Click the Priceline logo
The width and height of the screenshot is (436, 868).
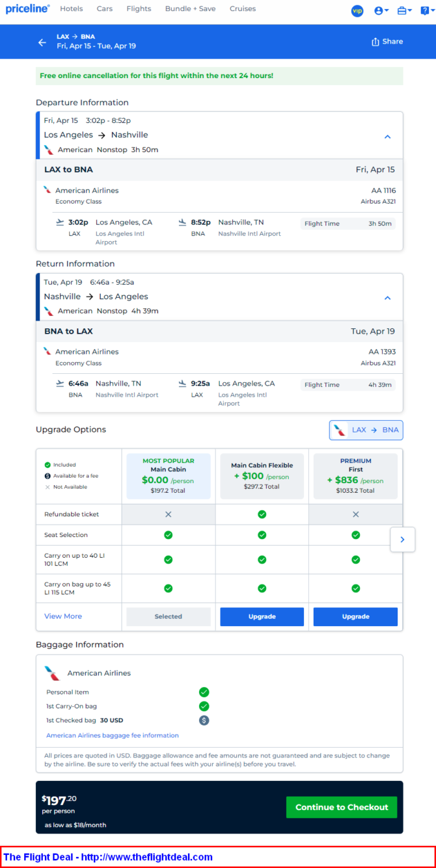pos(27,9)
